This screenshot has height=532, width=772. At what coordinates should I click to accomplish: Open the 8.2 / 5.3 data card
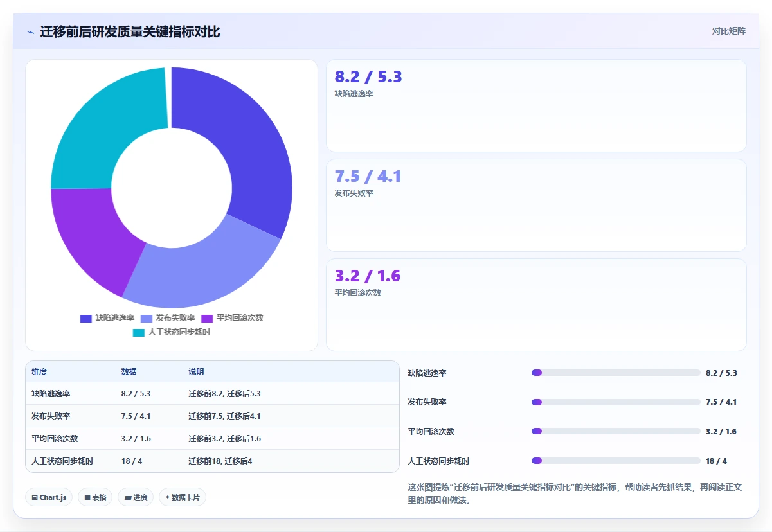point(536,105)
